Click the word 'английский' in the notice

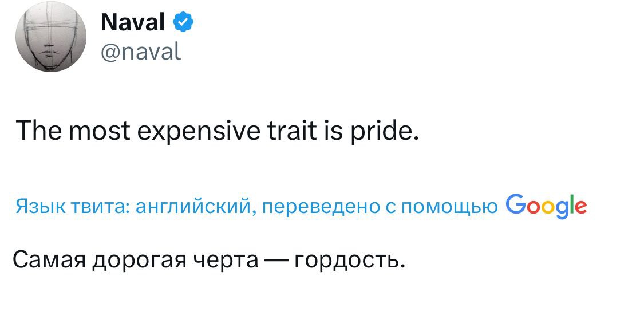pos(192,206)
